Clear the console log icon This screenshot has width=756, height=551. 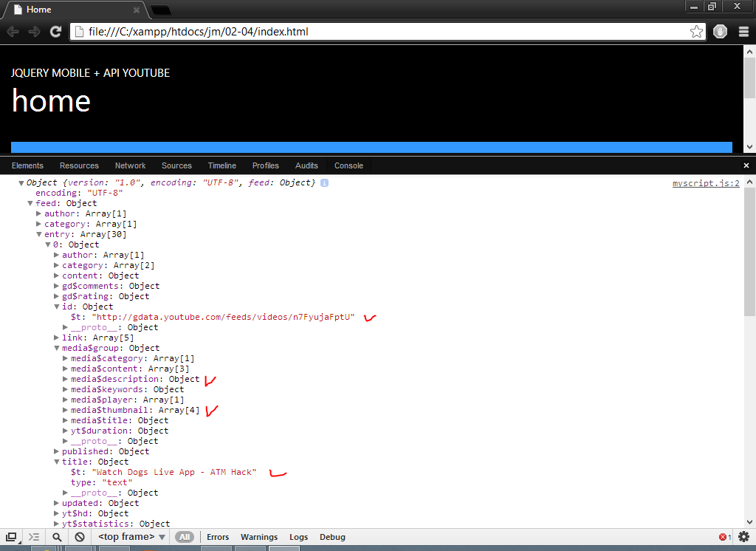pos(80,537)
